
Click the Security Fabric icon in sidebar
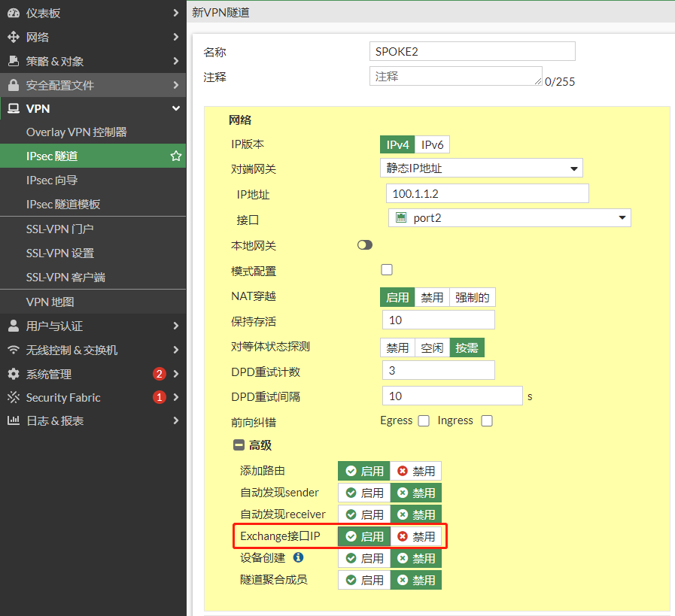(x=13, y=397)
